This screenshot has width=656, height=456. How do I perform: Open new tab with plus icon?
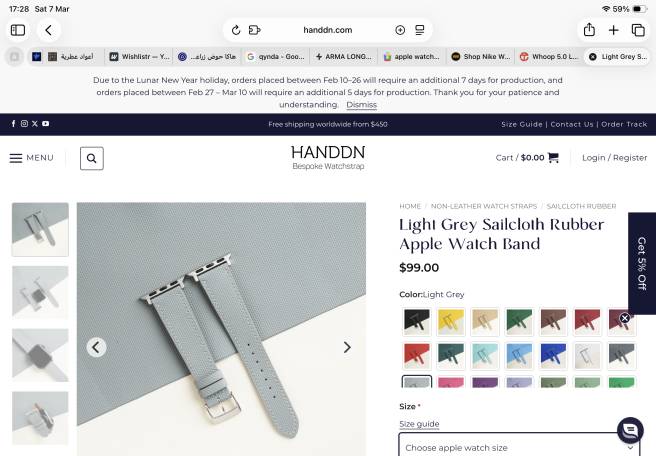[613, 30]
